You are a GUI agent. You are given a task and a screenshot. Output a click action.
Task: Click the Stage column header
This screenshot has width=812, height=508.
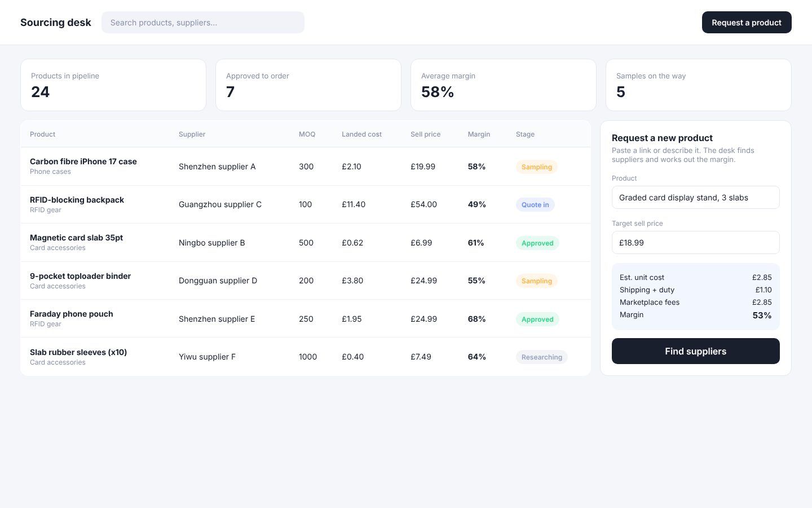tap(525, 134)
